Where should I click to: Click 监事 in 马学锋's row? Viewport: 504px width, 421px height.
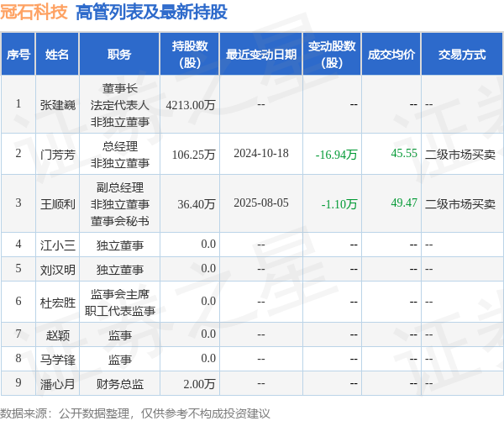(x=119, y=360)
